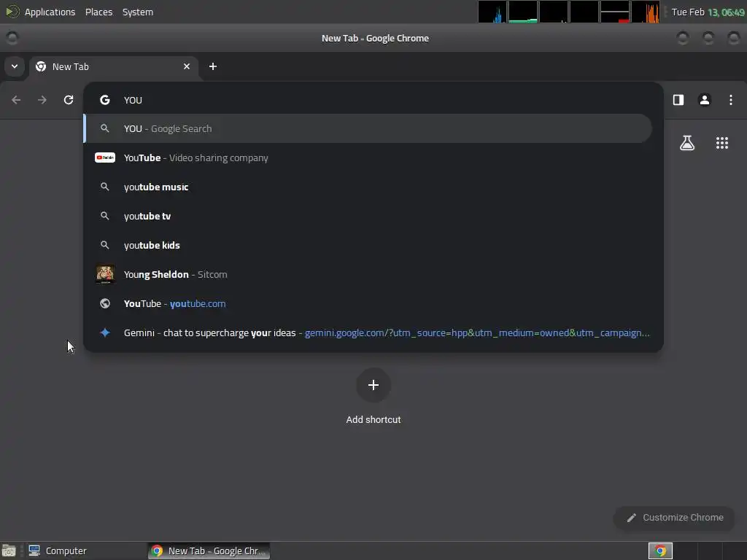The width and height of the screenshot is (747, 560).
Task: Open the youtube.com link suggestion
Action: 368,303
